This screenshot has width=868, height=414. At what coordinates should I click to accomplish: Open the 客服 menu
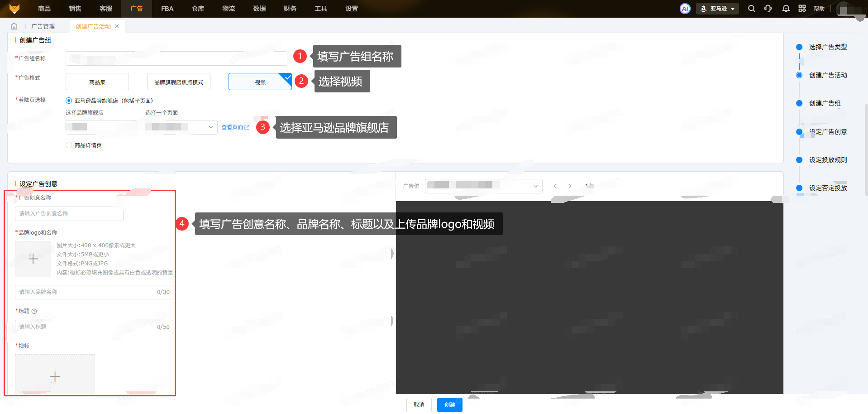pyautogui.click(x=106, y=9)
